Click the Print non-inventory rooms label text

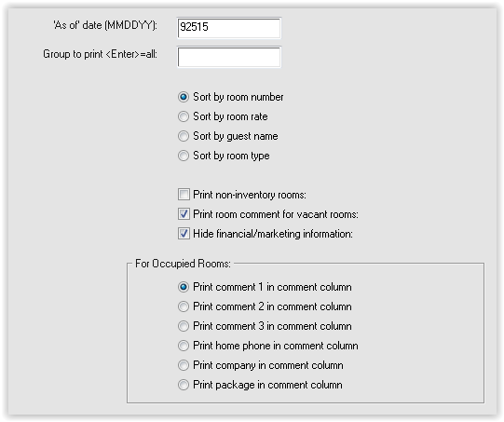pyautogui.click(x=250, y=195)
